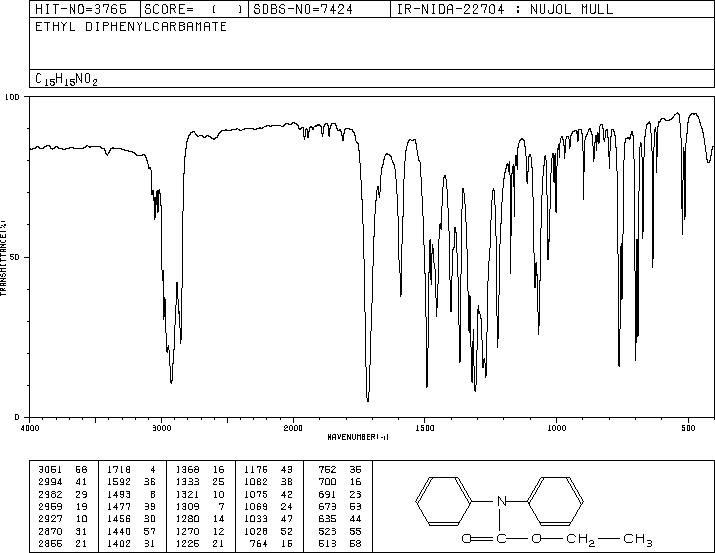Click peak table wavenumber 762
This screenshot has width=715, height=553.
pos(327,470)
